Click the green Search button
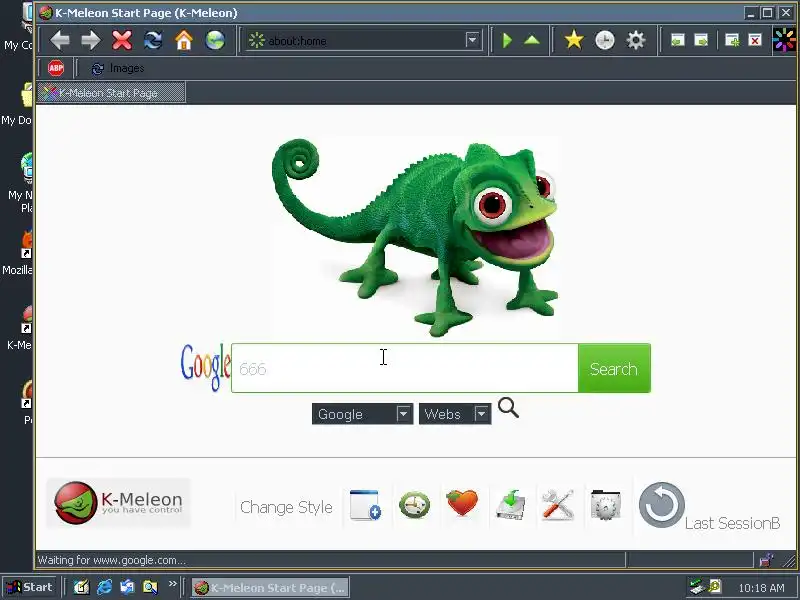 [614, 368]
